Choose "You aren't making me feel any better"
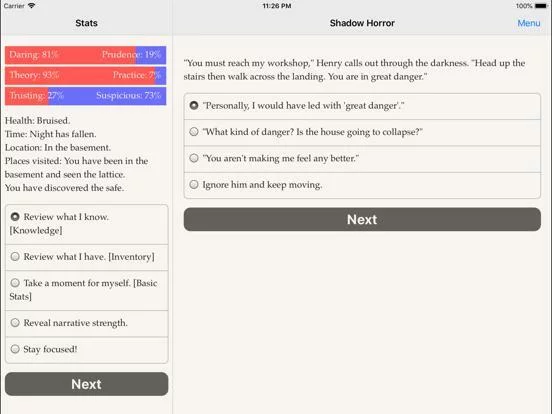Viewport: 552px width, 414px height. [362, 159]
